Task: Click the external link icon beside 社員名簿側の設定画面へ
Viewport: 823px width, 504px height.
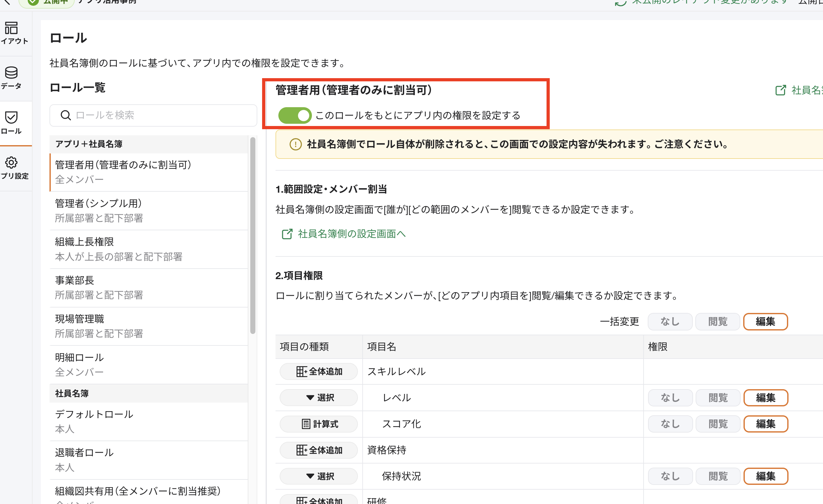Action: coord(287,234)
